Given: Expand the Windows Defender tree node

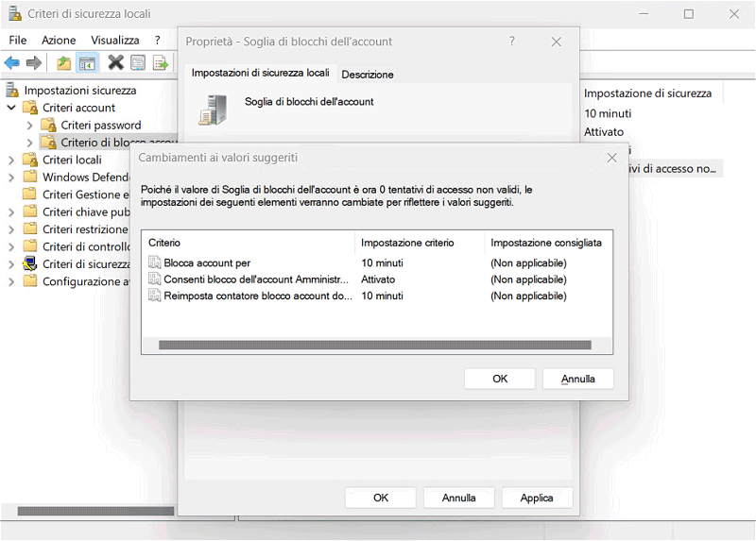Looking at the screenshot, I should click(x=11, y=178).
